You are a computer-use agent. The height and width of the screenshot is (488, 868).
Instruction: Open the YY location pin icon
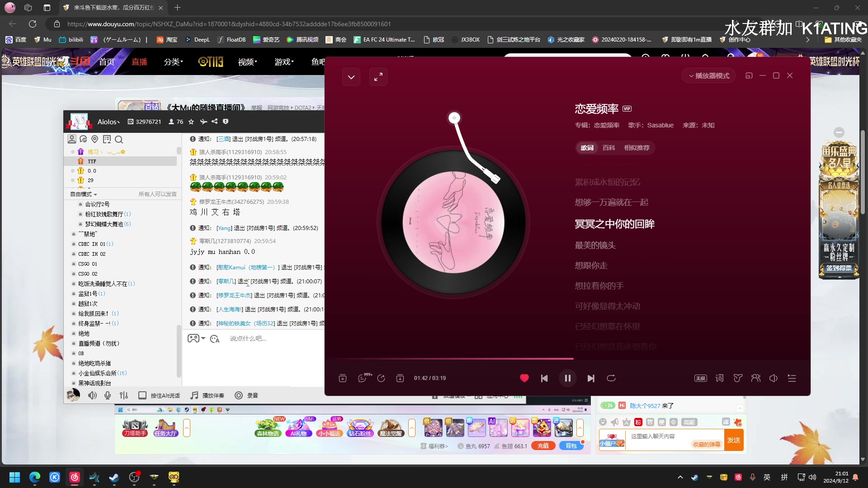tap(95, 139)
